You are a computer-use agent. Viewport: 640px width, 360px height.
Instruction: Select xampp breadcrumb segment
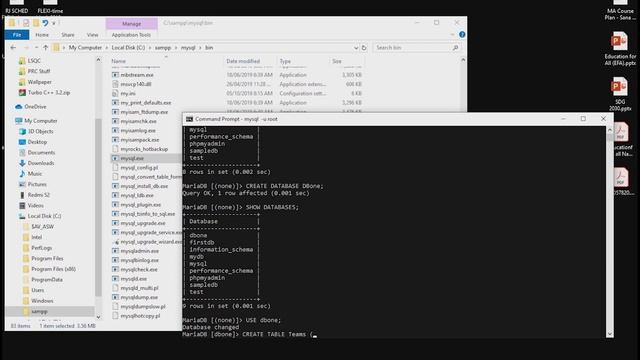click(163, 48)
